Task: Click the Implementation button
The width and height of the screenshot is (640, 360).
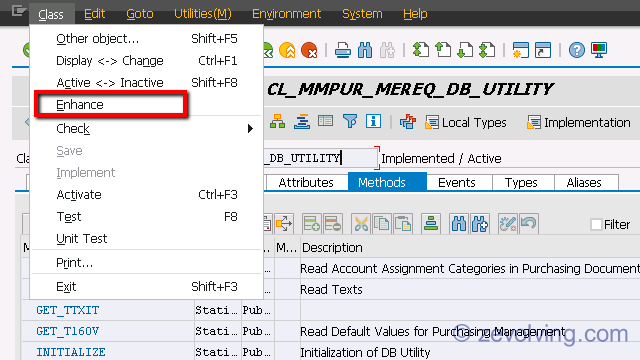Action: [579, 122]
